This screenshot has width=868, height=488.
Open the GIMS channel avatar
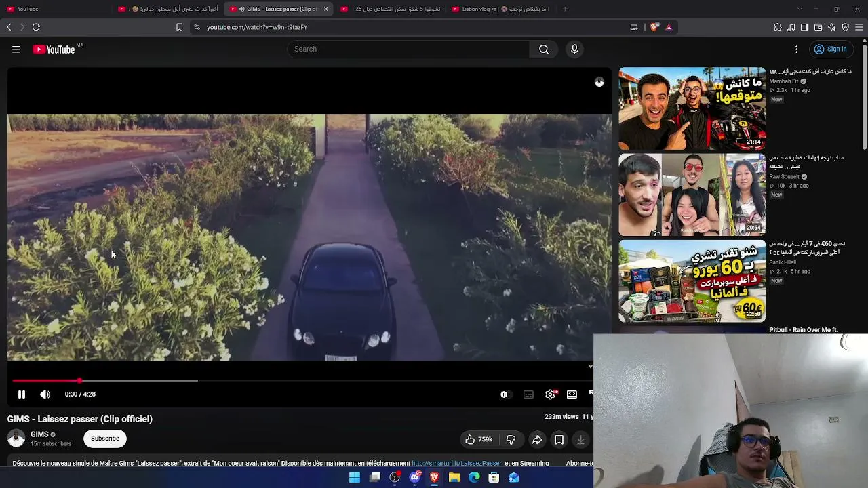[16, 439]
